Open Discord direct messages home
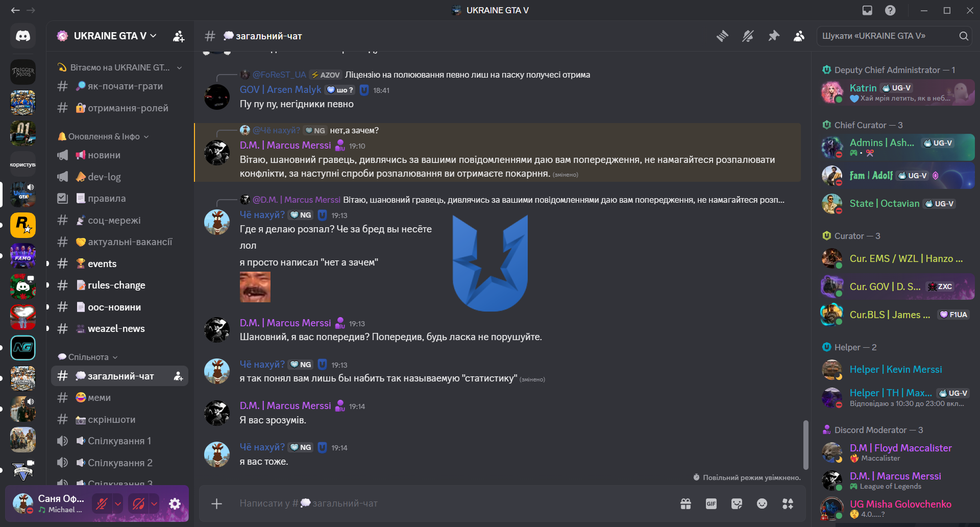Image resolution: width=980 pixels, height=527 pixels. coord(23,36)
